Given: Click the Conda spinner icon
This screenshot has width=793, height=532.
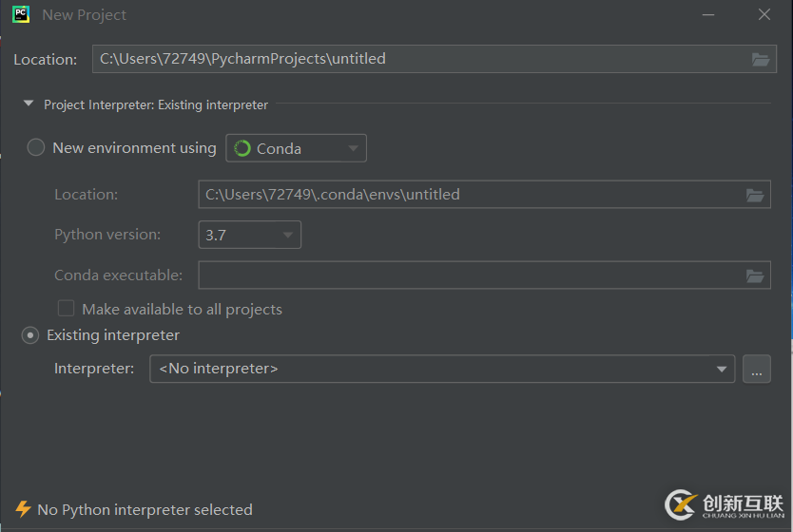Looking at the screenshot, I should (x=242, y=148).
